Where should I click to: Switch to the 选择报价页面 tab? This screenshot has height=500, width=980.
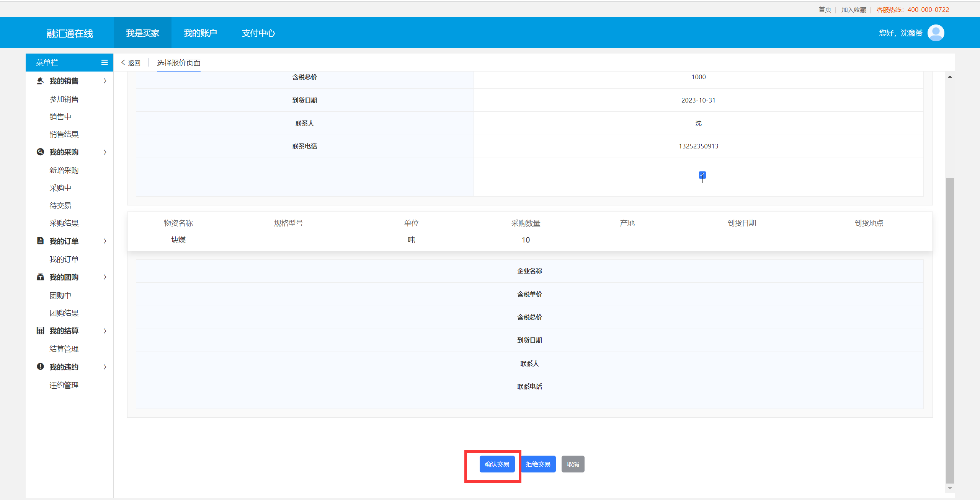click(x=178, y=63)
